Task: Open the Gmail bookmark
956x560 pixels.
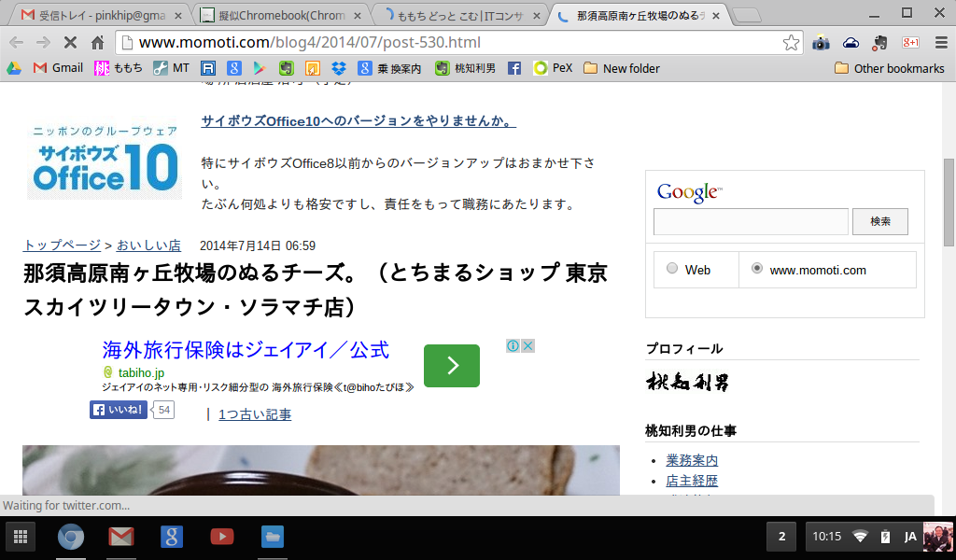Action: coord(59,68)
